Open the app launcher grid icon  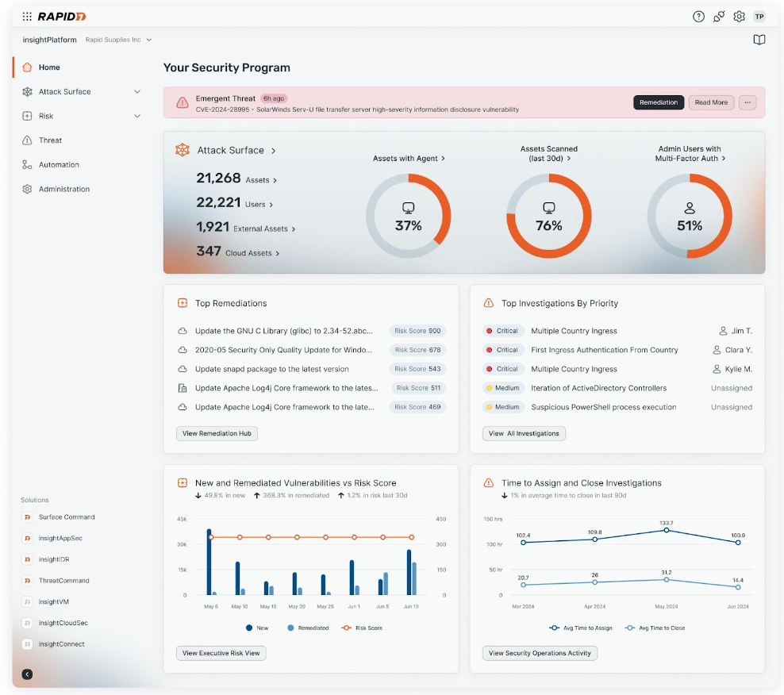(x=27, y=16)
